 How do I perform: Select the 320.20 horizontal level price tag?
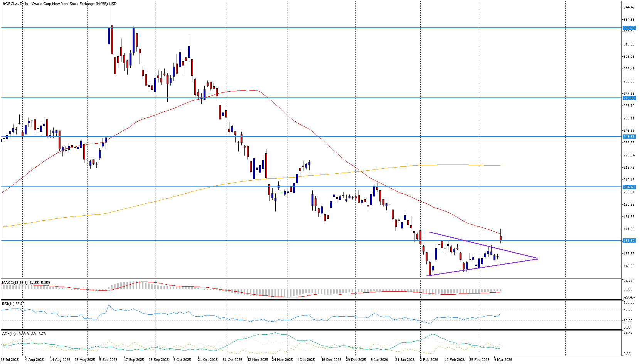click(629, 28)
